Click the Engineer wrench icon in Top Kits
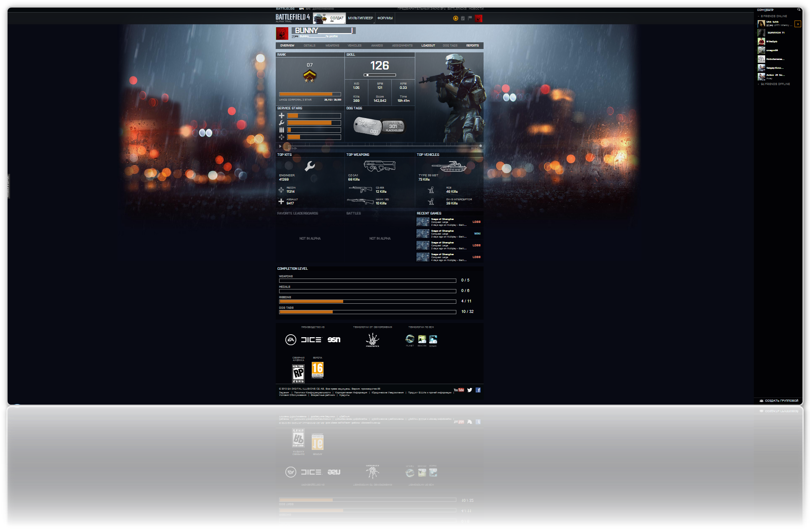This screenshot has height=532, width=810. point(310,166)
